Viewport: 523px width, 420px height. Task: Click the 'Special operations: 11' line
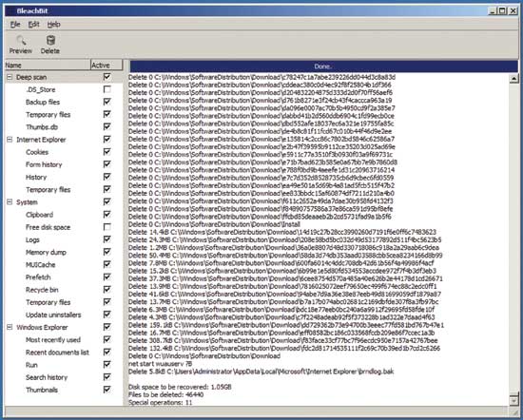coord(160,402)
